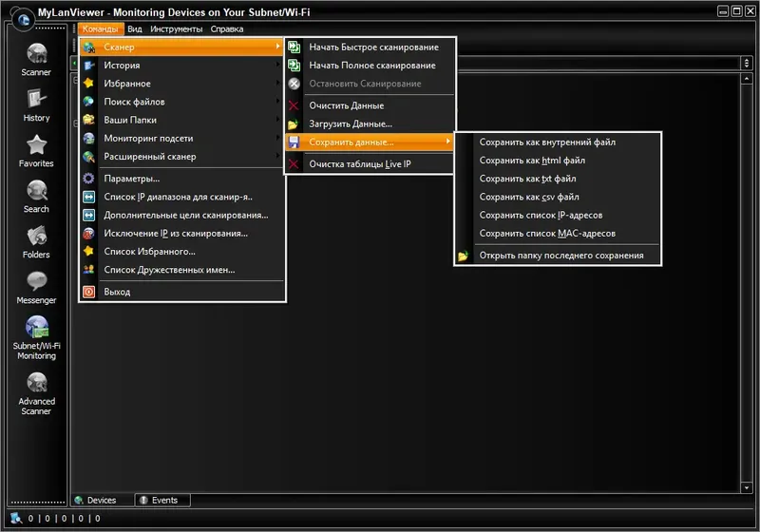Click the toolbar overflow chevron at right
This screenshot has width=760, height=532.
pos(747,63)
